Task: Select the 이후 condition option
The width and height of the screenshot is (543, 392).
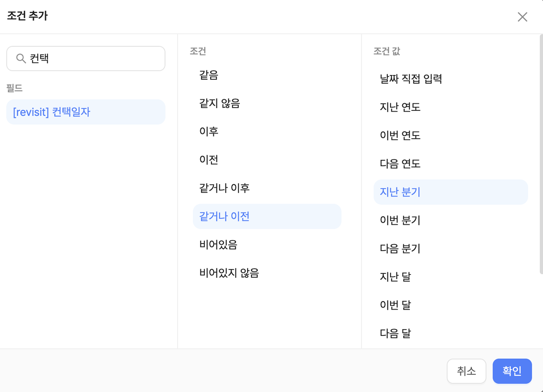Action: point(209,131)
